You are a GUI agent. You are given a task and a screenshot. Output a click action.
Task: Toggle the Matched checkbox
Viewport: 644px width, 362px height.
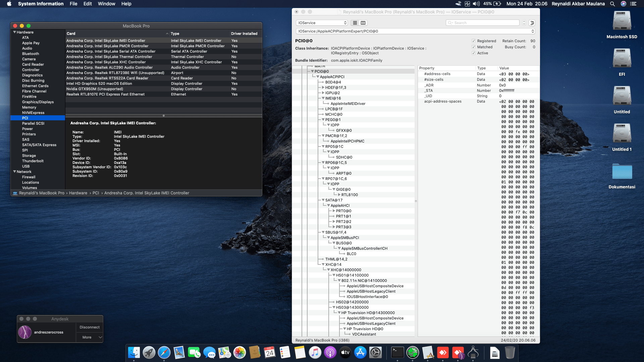pyautogui.click(x=474, y=47)
